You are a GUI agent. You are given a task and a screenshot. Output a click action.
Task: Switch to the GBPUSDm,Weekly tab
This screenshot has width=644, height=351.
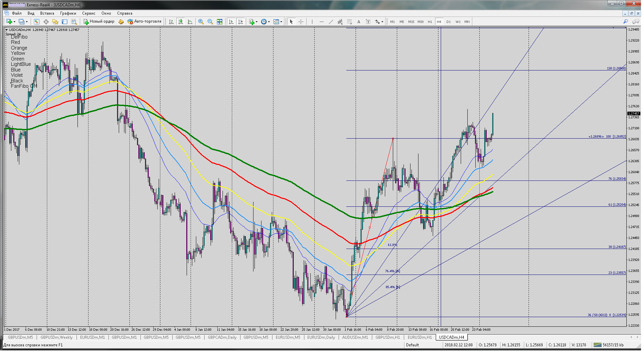[57, 337]
